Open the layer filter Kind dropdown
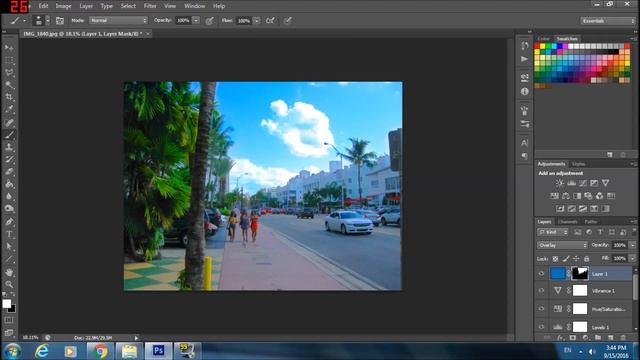Image resolution: width=640 pixels, height=360 pixels. point(553,232)
